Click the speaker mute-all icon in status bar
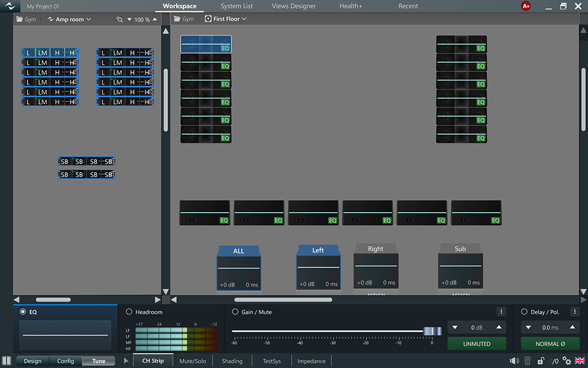Screen dimensions: 588x368 click(514, 361)
